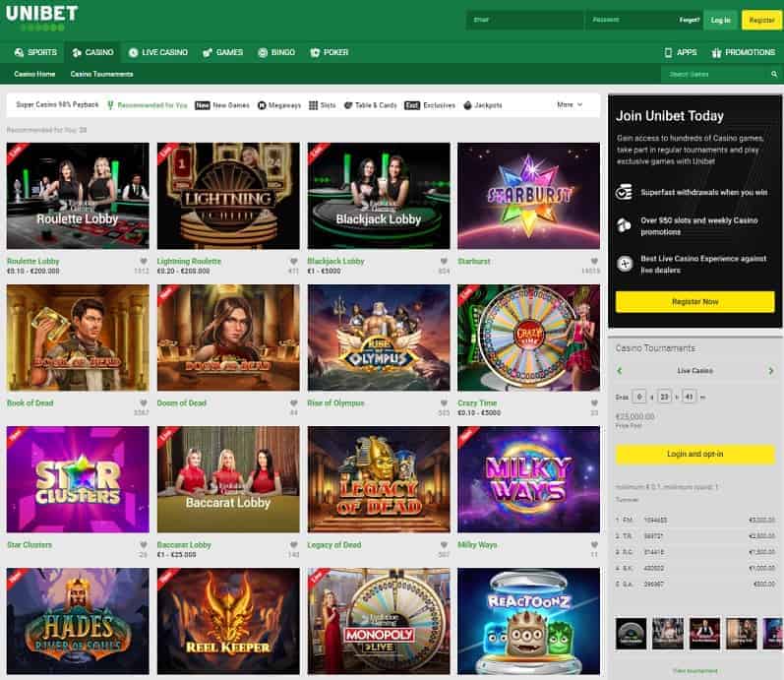The width and height of the screenshot is (784, 680).
Task: Open the Megaways category icon
Action: coord(262,104)
